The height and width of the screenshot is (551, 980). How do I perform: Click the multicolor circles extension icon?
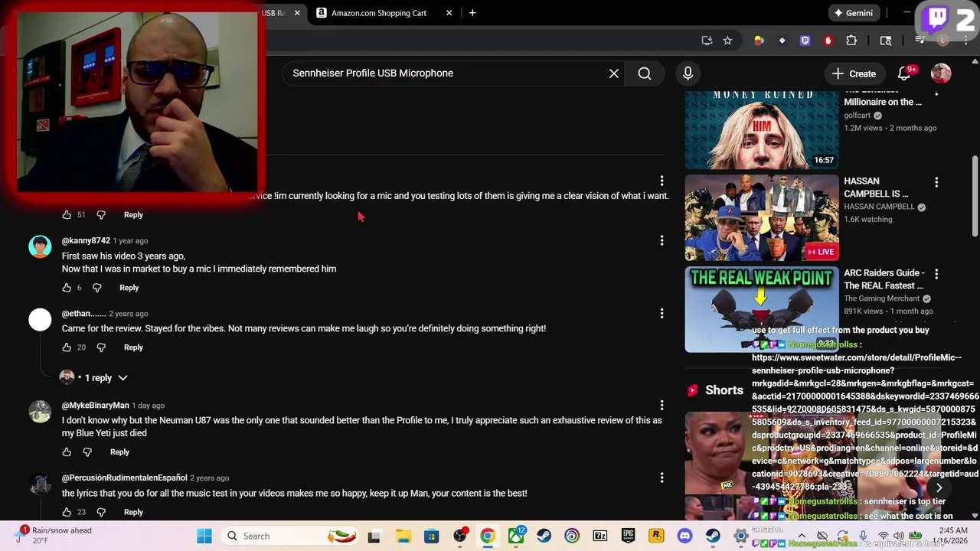click(759, 41)
